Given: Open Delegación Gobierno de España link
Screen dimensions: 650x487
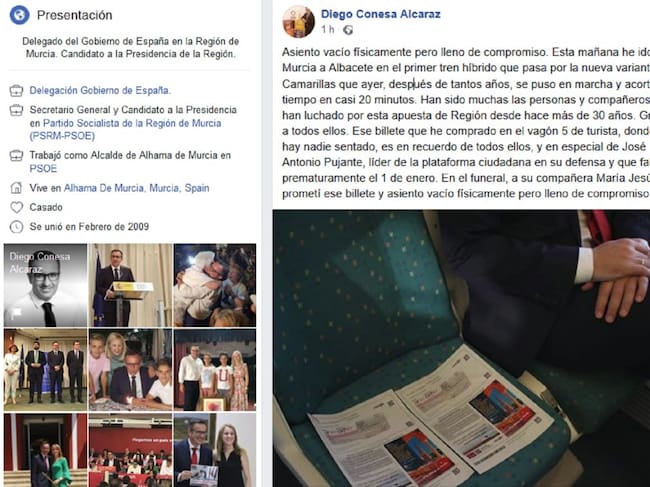Looking at the screenshot, I should tap(100, 90).
